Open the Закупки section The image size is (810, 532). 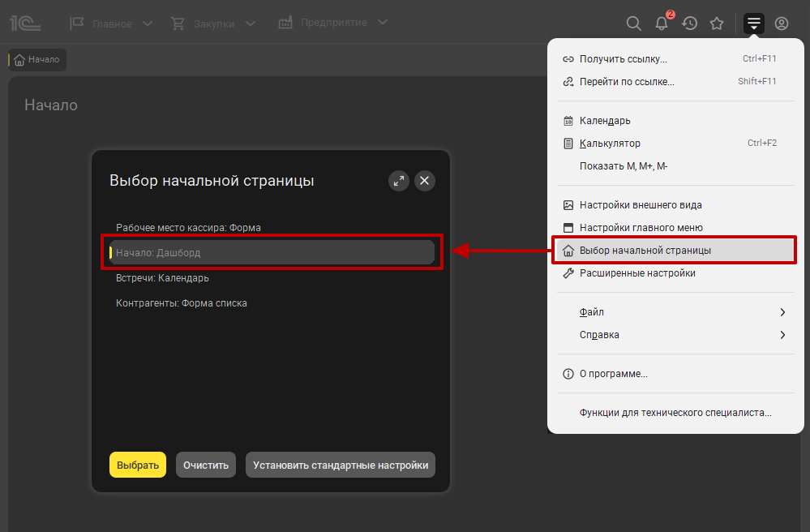pyautogui.click(x=214, y=24)
